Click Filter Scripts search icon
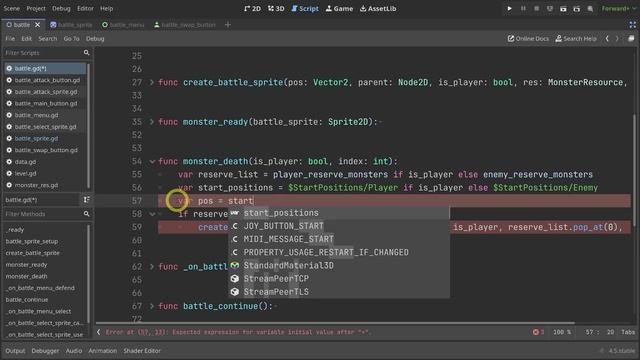Screen dimensions: 640x360 pyautogui.click(x=86, y=53)
